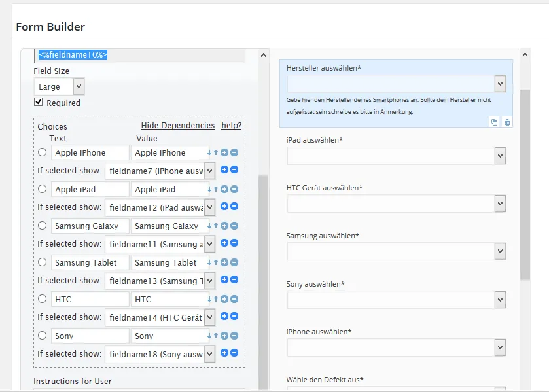Remove the Samsung Tablet choice

point(234,262)
